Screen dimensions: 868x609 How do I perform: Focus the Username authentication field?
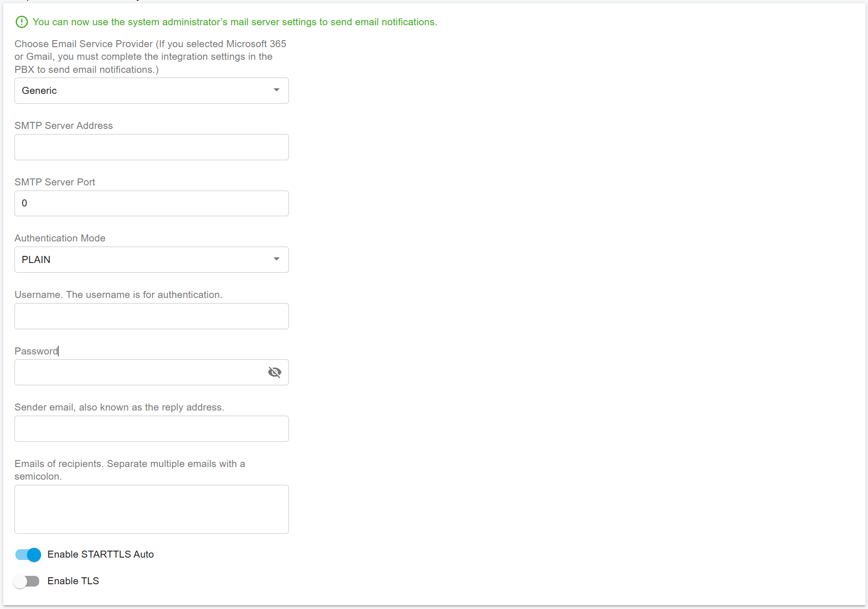pyautogui.click(x=151, y=316)
